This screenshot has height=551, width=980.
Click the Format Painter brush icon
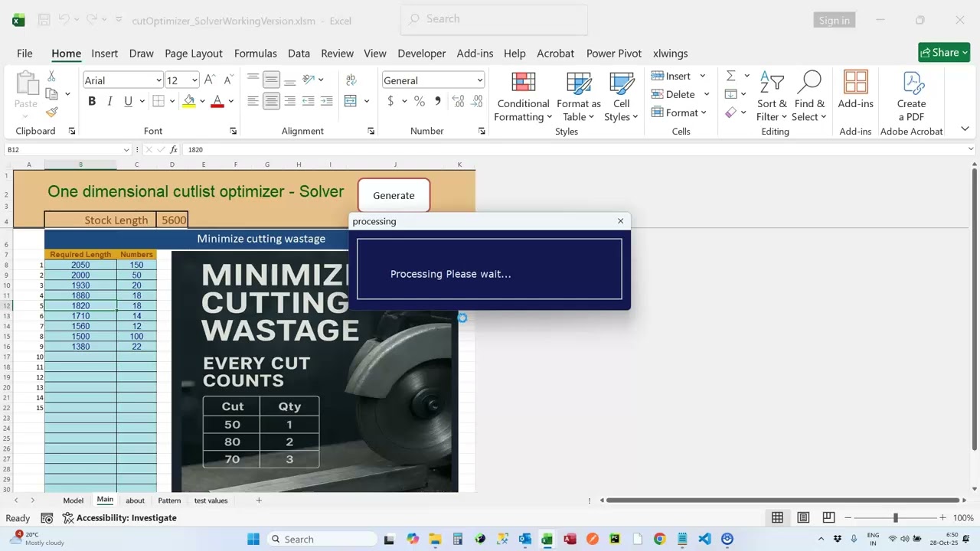(51, 112)
